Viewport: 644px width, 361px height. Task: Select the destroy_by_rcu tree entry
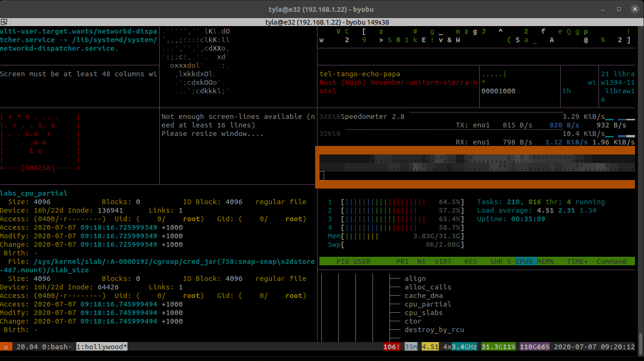point(434,330)
